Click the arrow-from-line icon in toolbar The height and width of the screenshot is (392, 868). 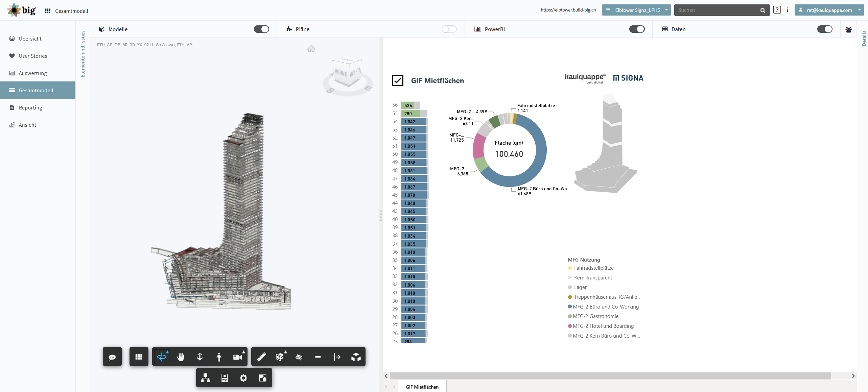[337, 357]
